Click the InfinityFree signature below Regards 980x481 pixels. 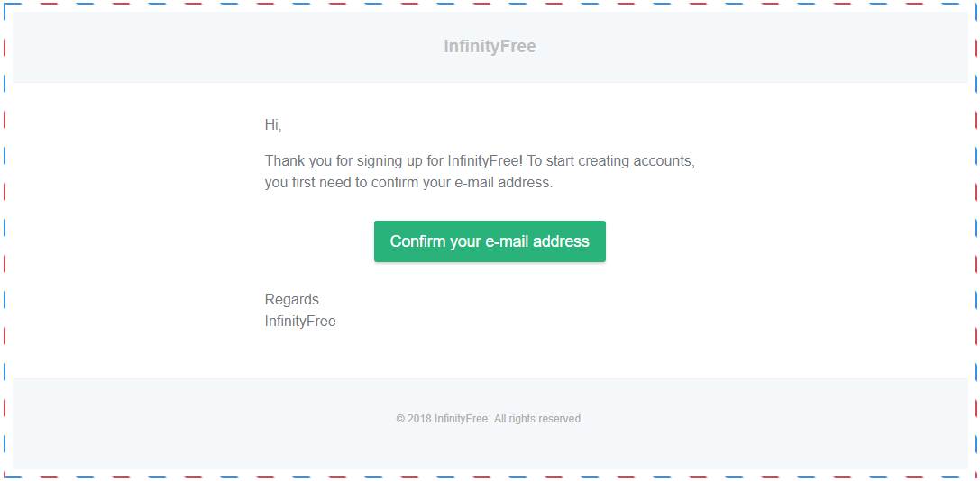[x=300, y=322]
